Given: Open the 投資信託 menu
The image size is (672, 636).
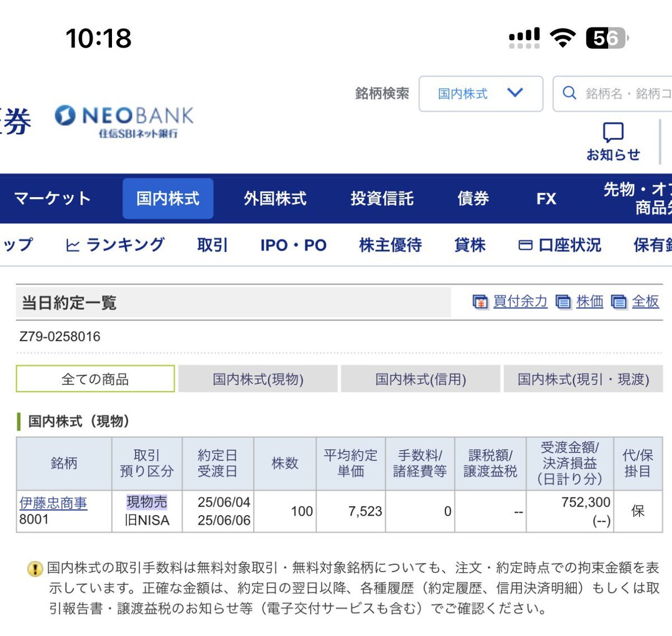Looking at the screenshot, I should click(382, 198).
